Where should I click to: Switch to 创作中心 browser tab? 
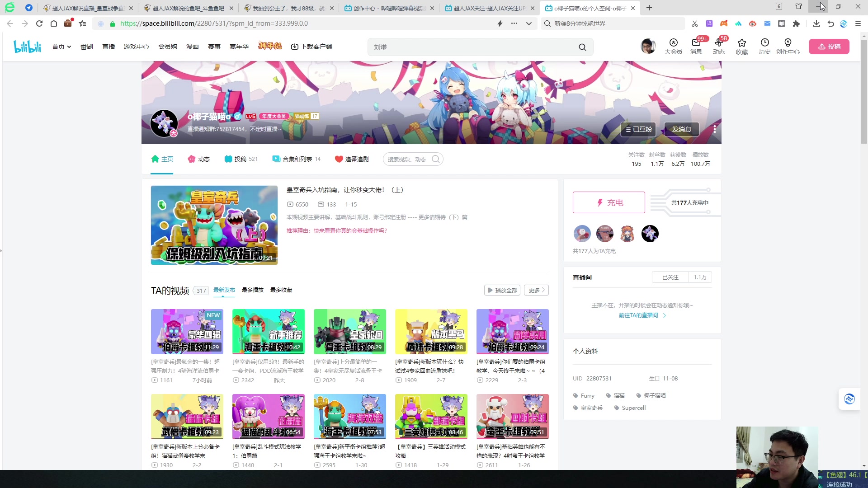click(389, 8)
